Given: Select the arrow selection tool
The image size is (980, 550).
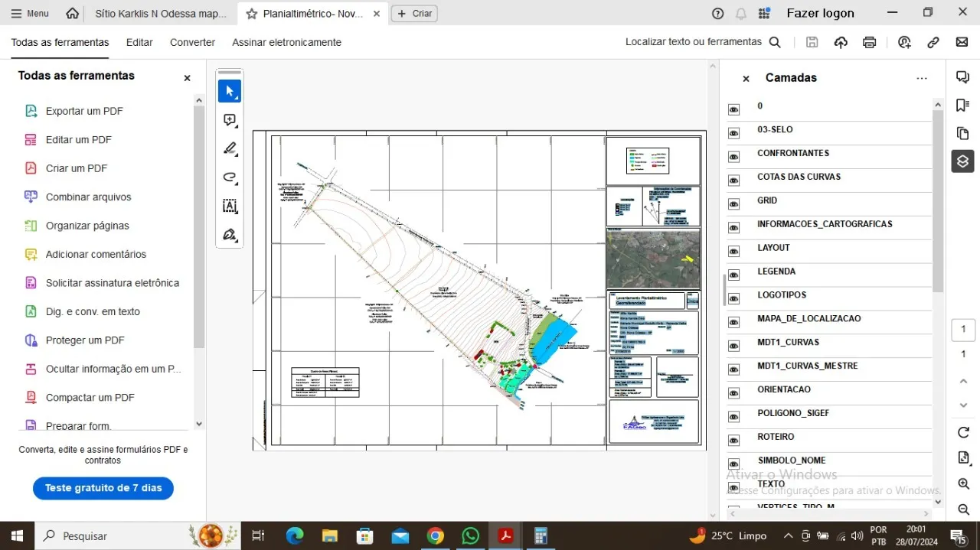Looking at the screenshot, I should (x=230, y=91).
